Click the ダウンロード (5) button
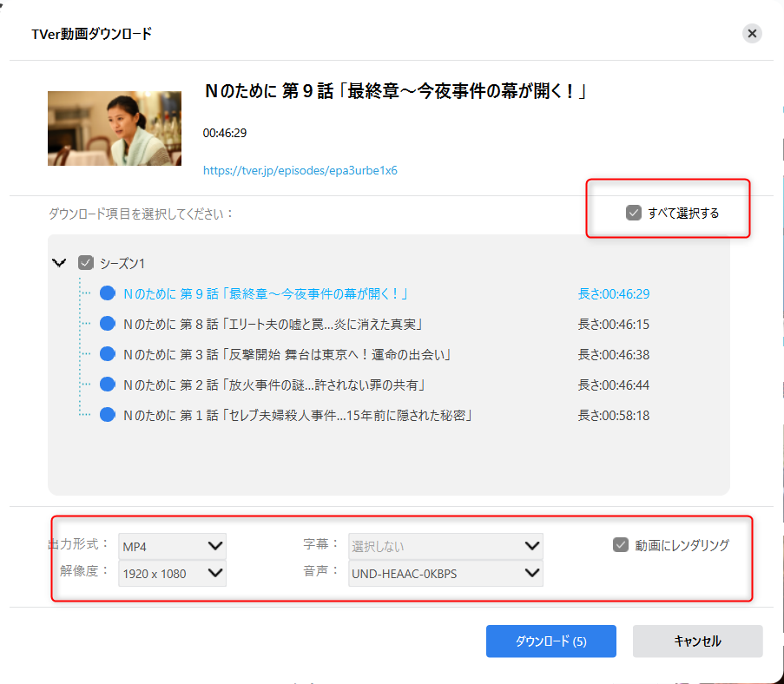This screenshot has width=784, height=684. pyautogui.click(x=551, y=641)
